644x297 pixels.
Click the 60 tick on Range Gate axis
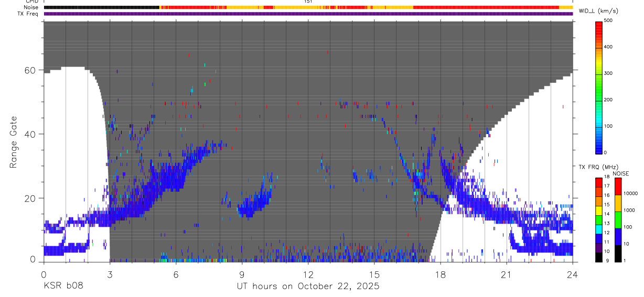click(30, 70)
